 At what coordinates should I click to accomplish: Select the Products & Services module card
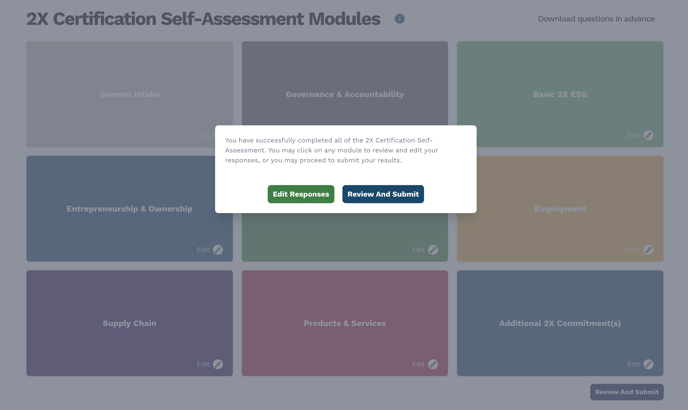point(344,323)
